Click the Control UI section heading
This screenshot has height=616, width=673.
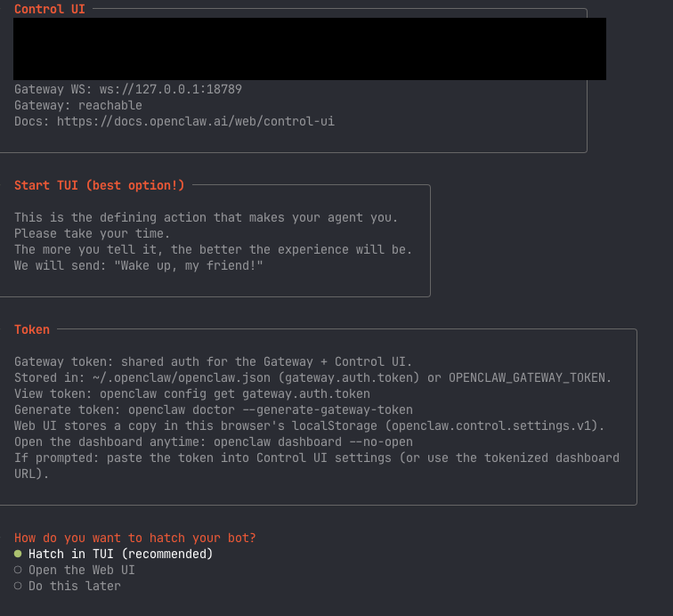[50, 9]
